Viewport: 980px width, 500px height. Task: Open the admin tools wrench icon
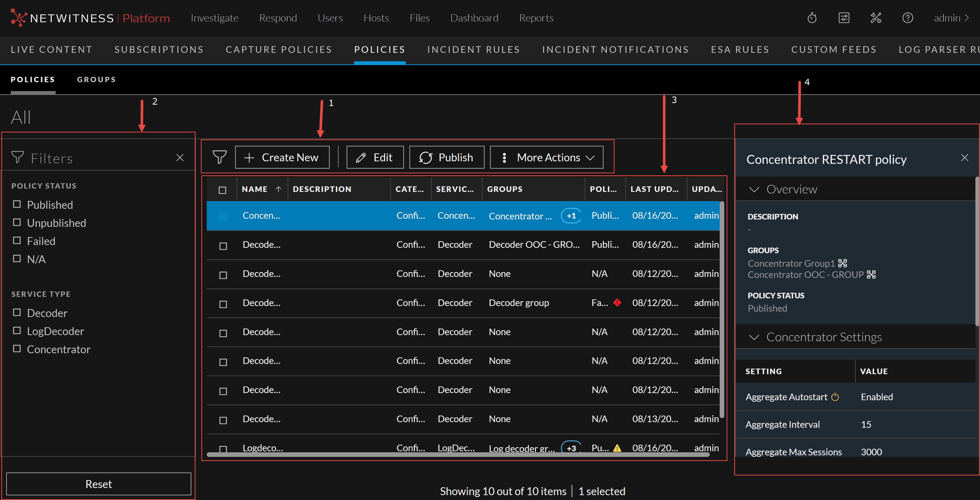point(876,18)
